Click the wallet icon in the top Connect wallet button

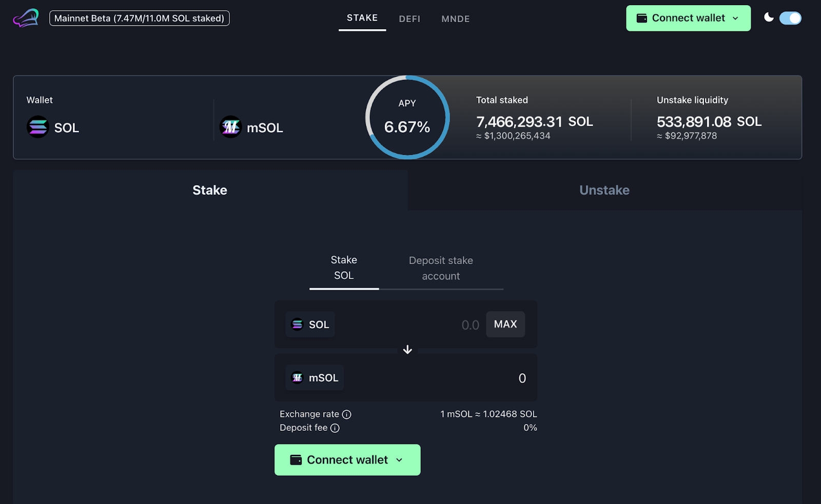click(641, 18)
